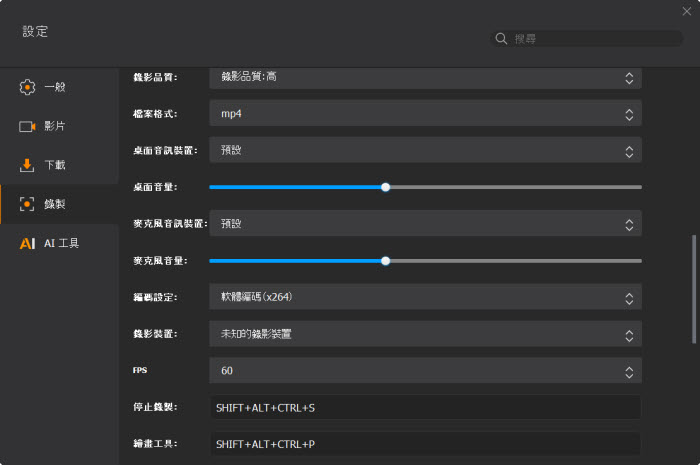Click the FPS 60 stepper arrows
700x465 pixels.
click(629, 371)
